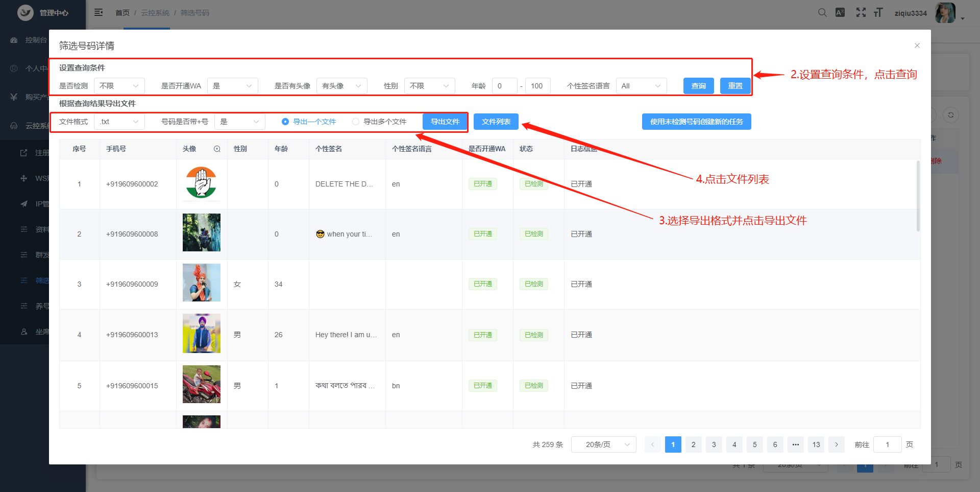Image resolution: width=980 pixels, height=492 pixels.
Task: Open the 是否检测 dropdown
Action: pyautogui.click(x=119, y=86)
